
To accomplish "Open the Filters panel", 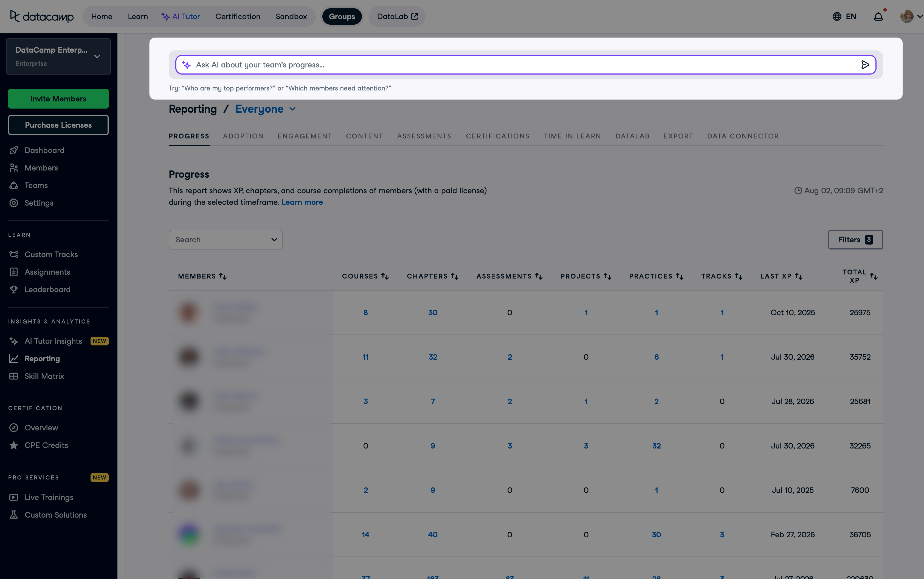I will 855,240.
